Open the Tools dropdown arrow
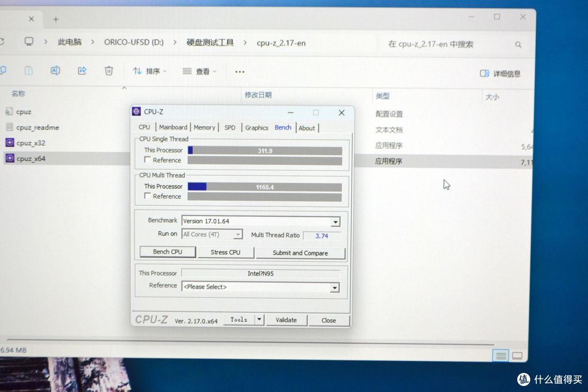588x392 pixels. 259,320
